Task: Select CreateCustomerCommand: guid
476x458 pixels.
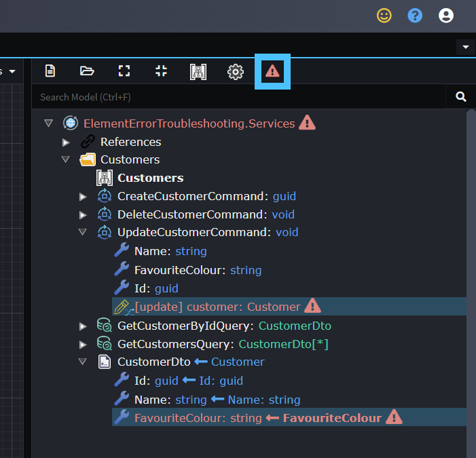Action: pos(206,196)
